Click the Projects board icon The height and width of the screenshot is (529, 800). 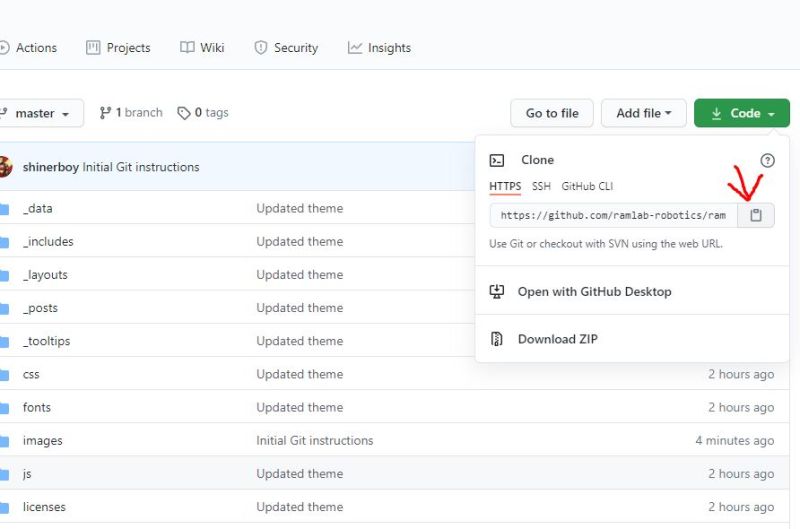[93, 48]
